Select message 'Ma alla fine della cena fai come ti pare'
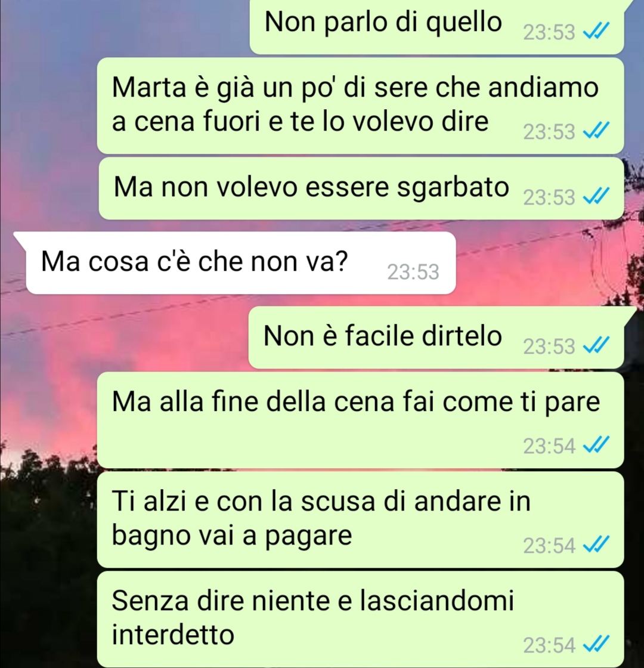 click(360, 420)
